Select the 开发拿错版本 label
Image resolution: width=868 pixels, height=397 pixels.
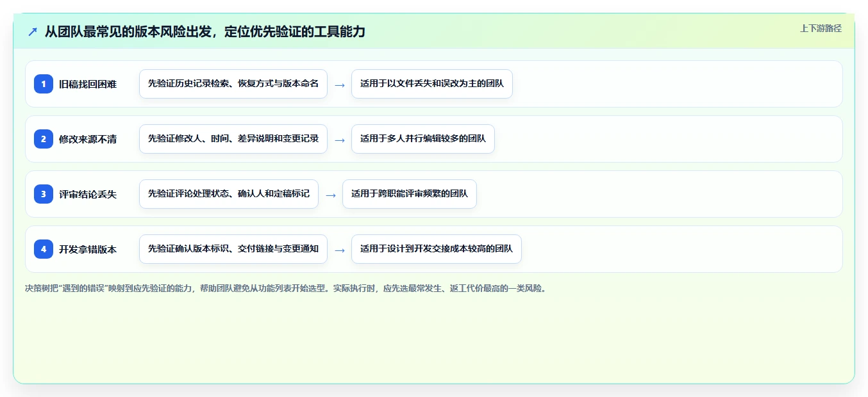coord(88,249)
